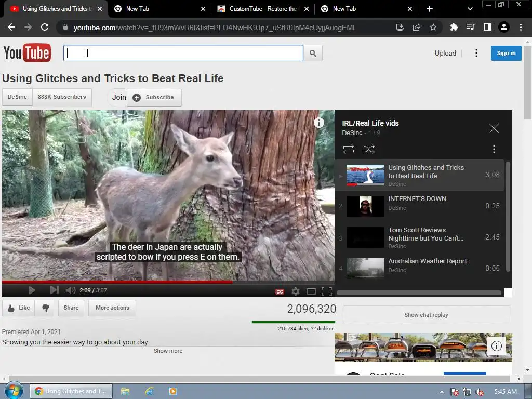Toggle playlist loop
This screenshot has height=399, width=532.
(x=349, y=149)
